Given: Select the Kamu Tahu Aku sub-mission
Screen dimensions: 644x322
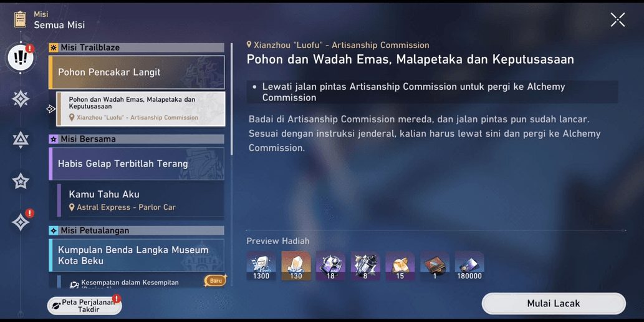Looking at the screenshot, I should 140,200.
